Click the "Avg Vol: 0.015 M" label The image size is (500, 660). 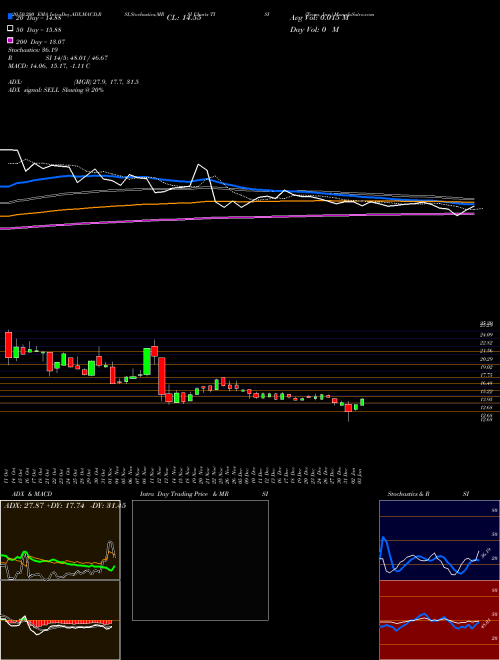[x=319, y=18]
